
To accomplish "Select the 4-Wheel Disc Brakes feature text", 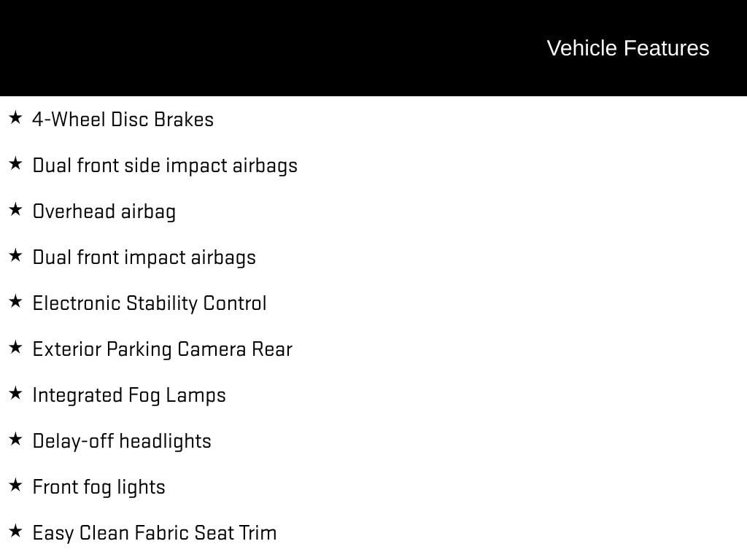I will tap(123, 120).
